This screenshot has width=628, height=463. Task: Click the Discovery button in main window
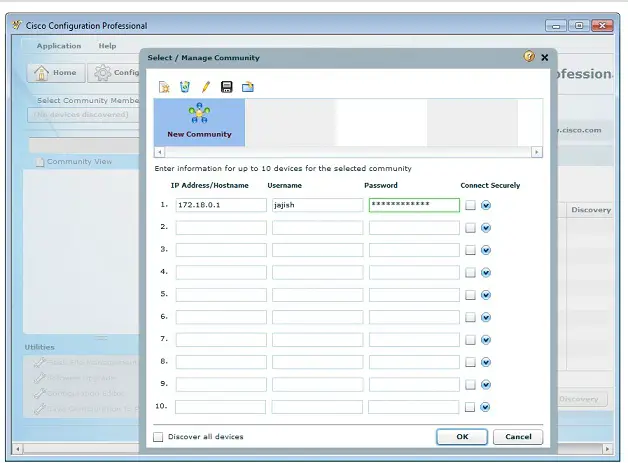pyautogui.click(x=582, y=399)
